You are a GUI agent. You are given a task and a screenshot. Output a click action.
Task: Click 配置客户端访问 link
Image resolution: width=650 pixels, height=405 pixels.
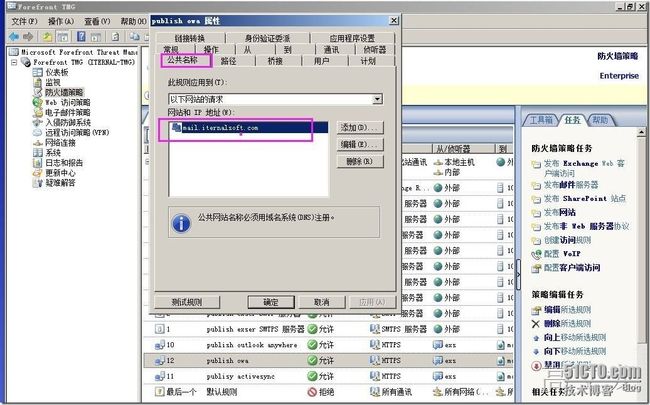[572, 268]
